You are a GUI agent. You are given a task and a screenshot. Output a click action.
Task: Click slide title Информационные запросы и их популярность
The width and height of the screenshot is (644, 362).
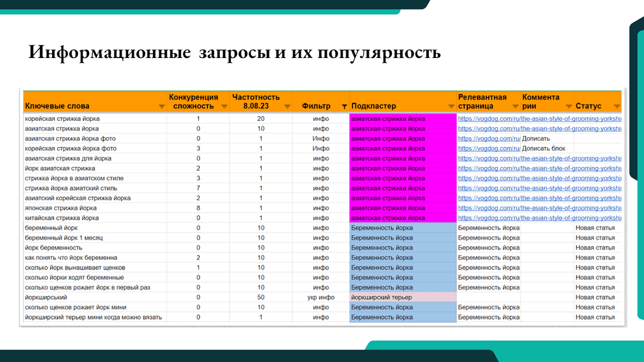tap(235, 53)
